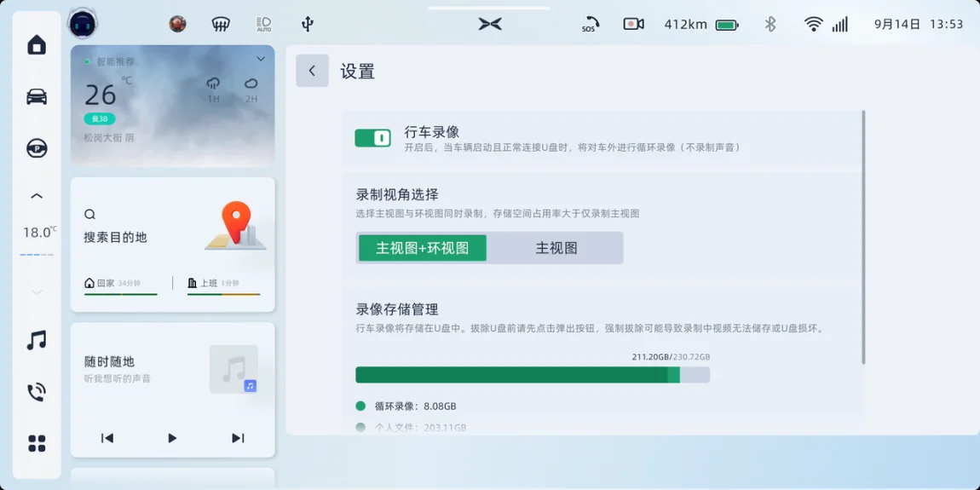Select 主视图+环视图 recording view
The height and width of the screenshot is (490, 980).
click(423, 248)
